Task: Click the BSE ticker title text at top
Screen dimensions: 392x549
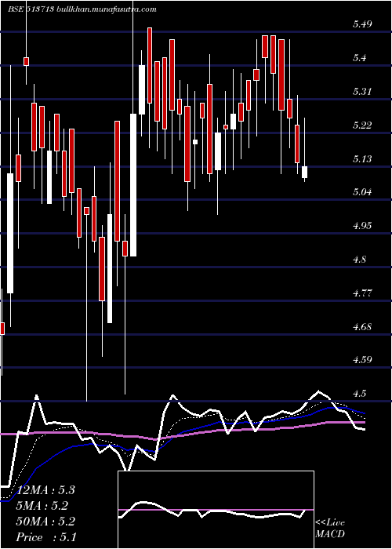Action: coord(82,9)
